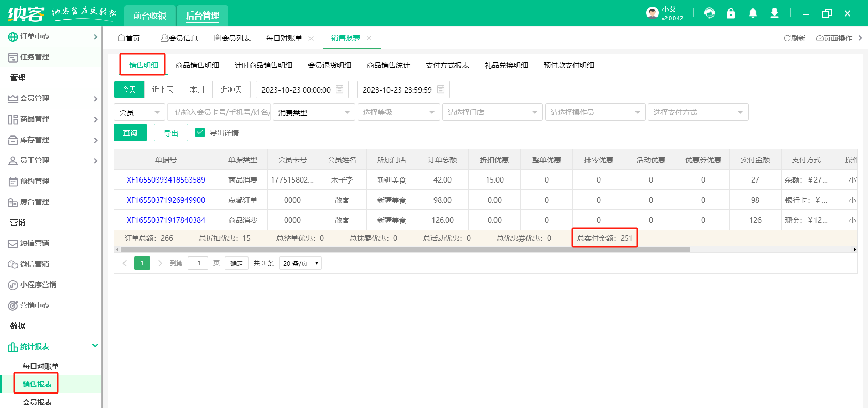The width and height of the screenshot is (868, 408).
Task: Open the 礼品兑换明细 tab
Action: pyautogui.click(x=506, y=65)
